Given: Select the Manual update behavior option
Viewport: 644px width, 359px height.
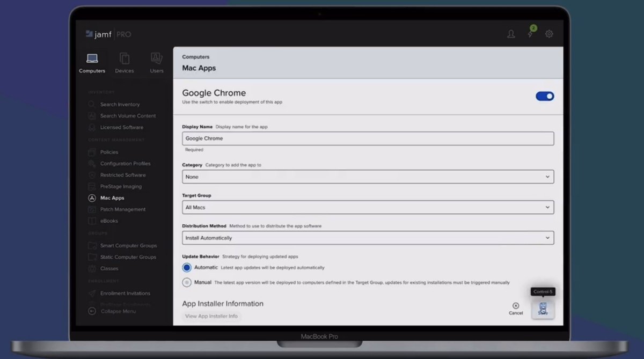Looking at the screenshot, I should (x=187, y=282).
